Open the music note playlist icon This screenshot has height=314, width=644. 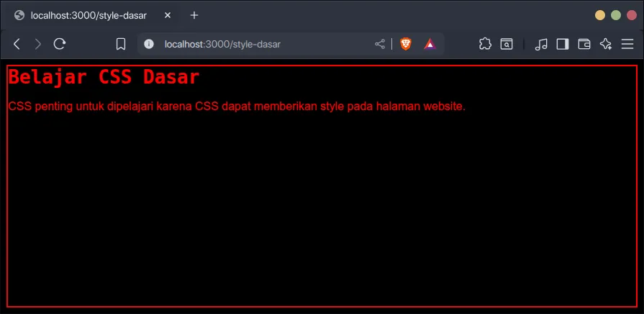click(x=541, y=44)
